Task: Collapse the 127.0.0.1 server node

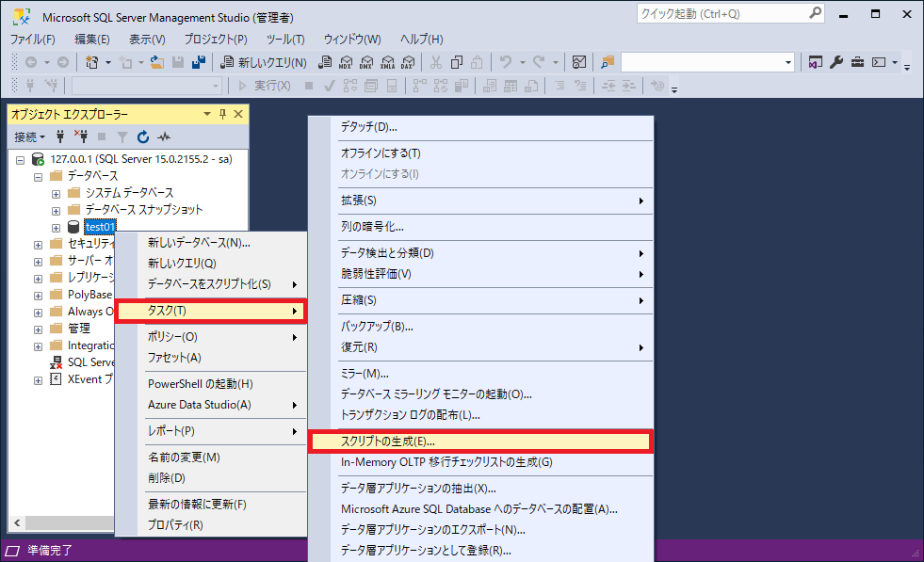Action: click(x=21, y=159)
